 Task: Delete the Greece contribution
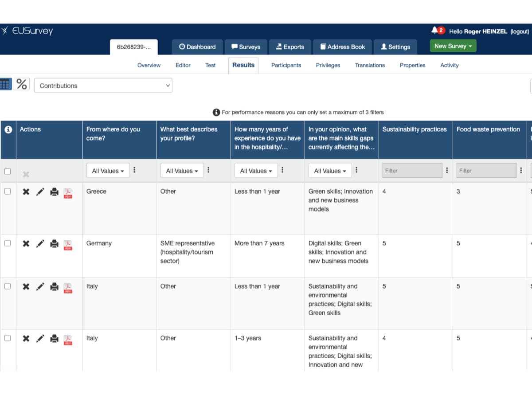[26, 192]
